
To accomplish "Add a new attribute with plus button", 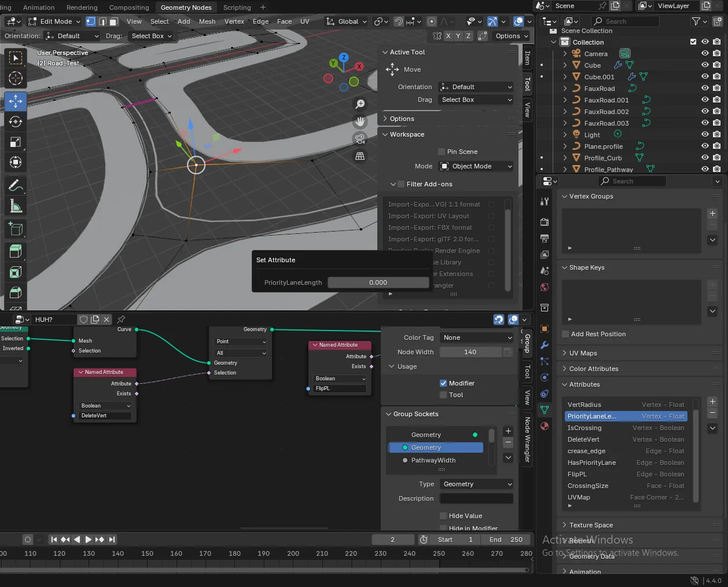I will (x=712, y=402).
